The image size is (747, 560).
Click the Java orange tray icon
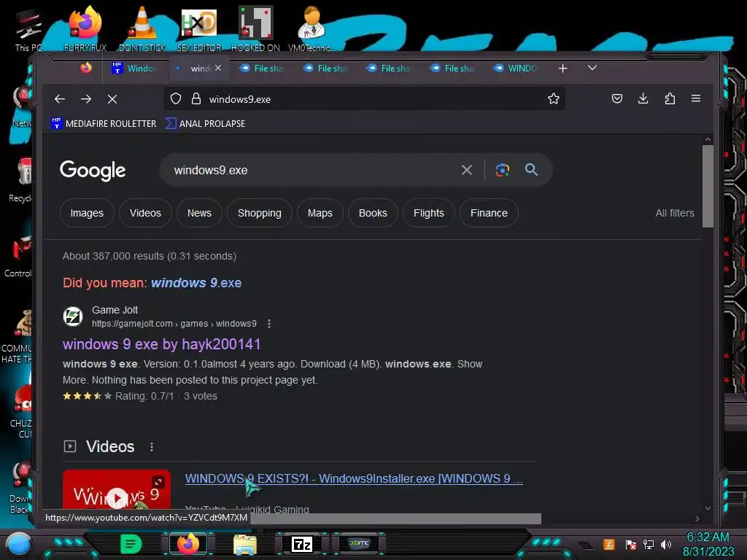tap(609, 544)
